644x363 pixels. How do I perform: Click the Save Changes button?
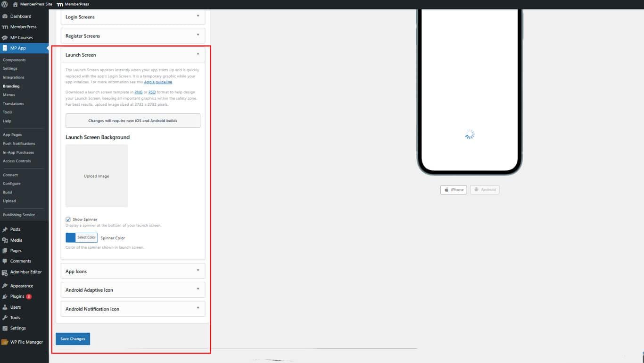point(73,339)
